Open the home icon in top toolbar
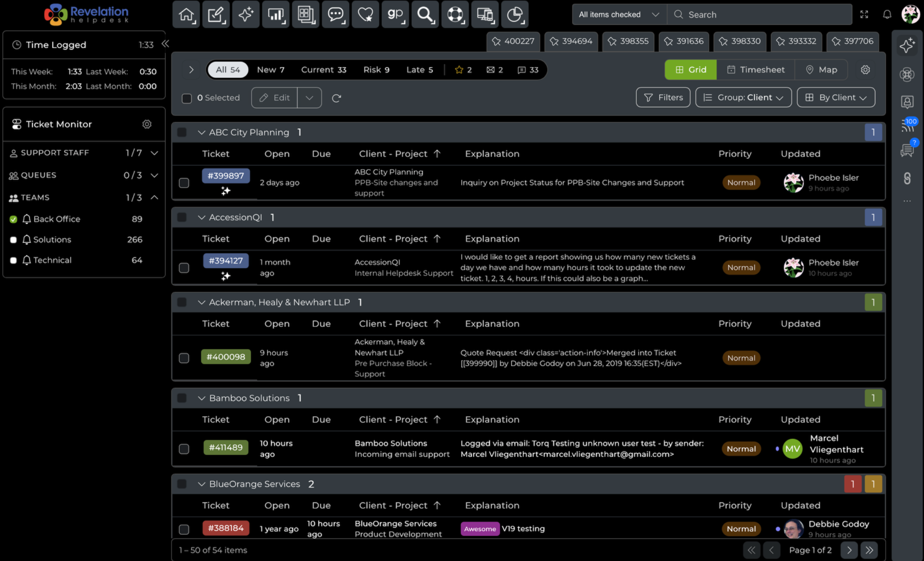 pos(186,14)
